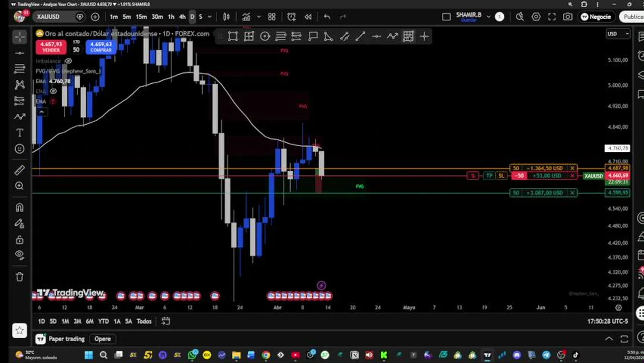The image size is (644, 363).
Task: Open go to date calendar icon
Action: point(166,321)
